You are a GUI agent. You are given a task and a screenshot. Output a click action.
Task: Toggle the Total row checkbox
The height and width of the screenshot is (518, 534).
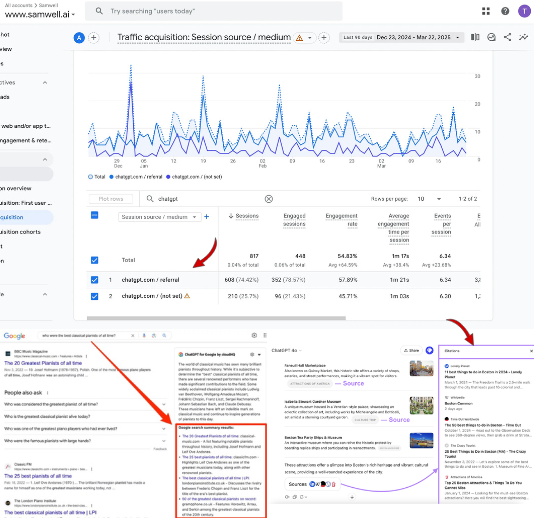[x=94, y=260]
